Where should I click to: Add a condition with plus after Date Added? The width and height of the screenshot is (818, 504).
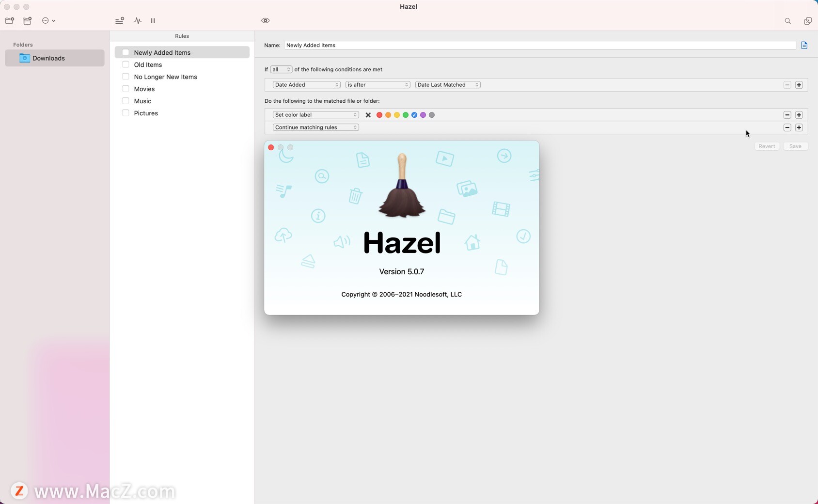[799, 85]
